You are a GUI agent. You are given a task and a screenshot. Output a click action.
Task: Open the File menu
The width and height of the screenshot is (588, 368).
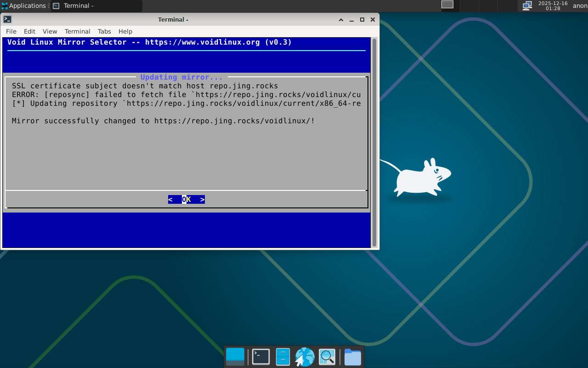[11, 31]
